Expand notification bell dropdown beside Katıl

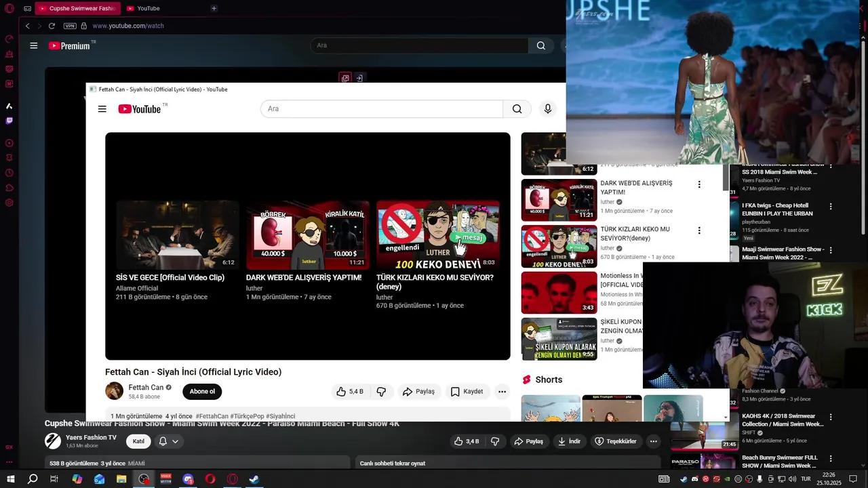pos(169,441)
